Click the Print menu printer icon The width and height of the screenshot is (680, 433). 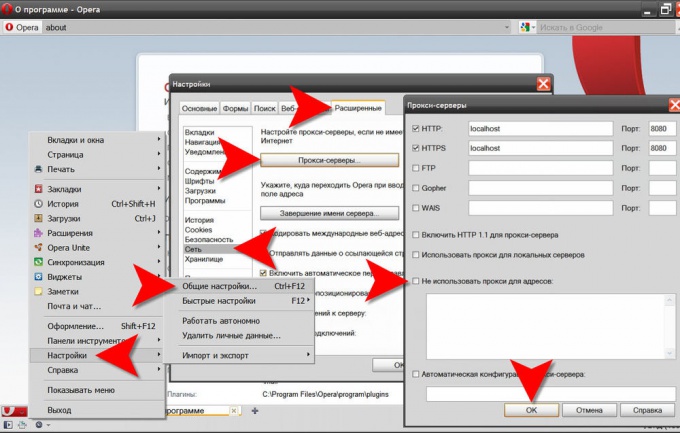click(38, 169)
